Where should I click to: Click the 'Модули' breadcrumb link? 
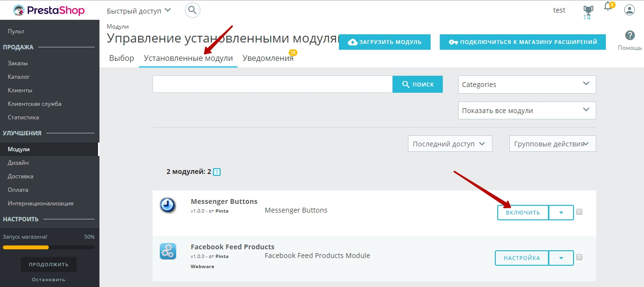(118, 27)
